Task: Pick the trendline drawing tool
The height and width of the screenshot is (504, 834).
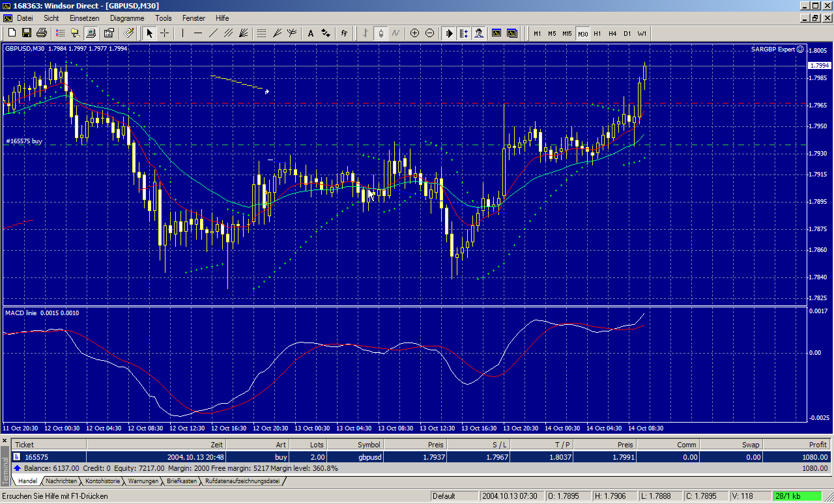Action: [213, 33]
